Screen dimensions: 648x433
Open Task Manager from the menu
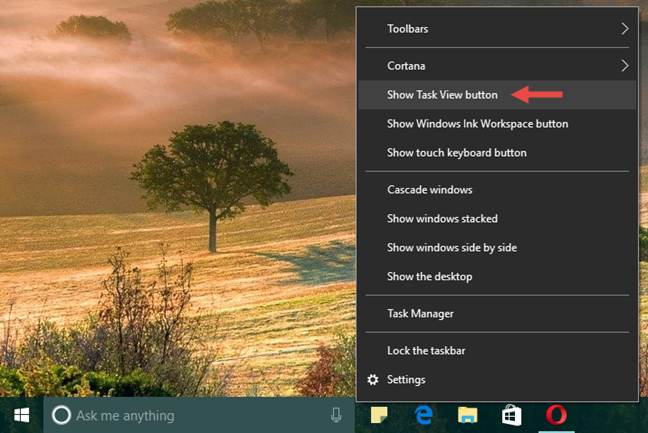497,314
